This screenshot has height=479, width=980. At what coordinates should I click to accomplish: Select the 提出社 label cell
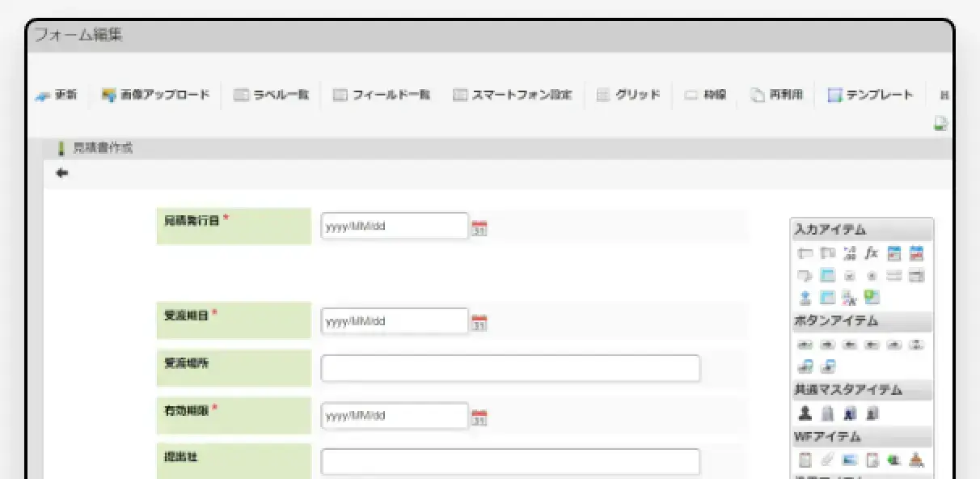coord(234,462)
